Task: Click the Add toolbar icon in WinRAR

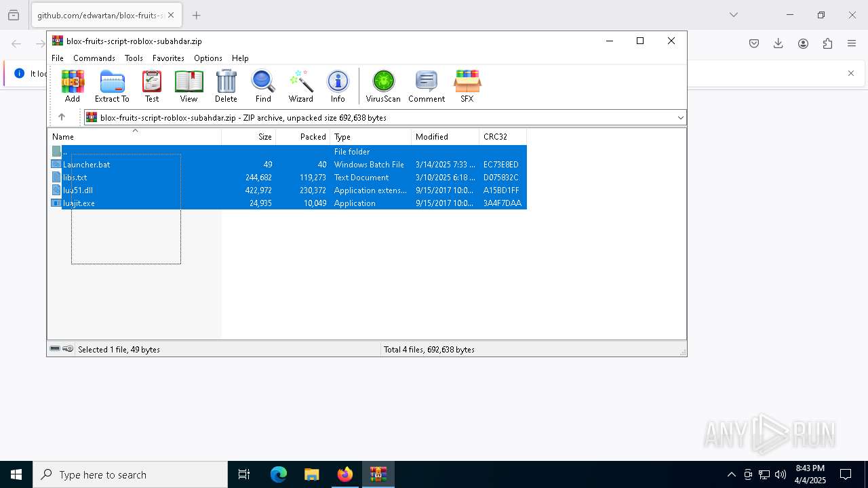Action: 73,86
